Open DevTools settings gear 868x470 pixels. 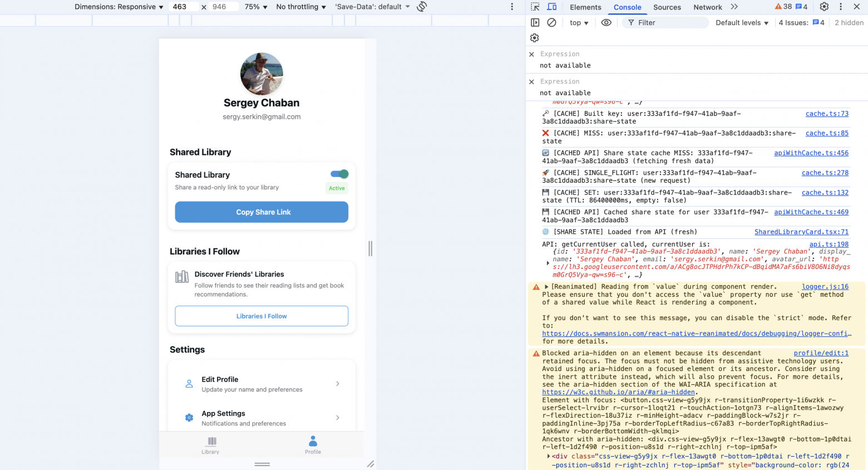824,7
